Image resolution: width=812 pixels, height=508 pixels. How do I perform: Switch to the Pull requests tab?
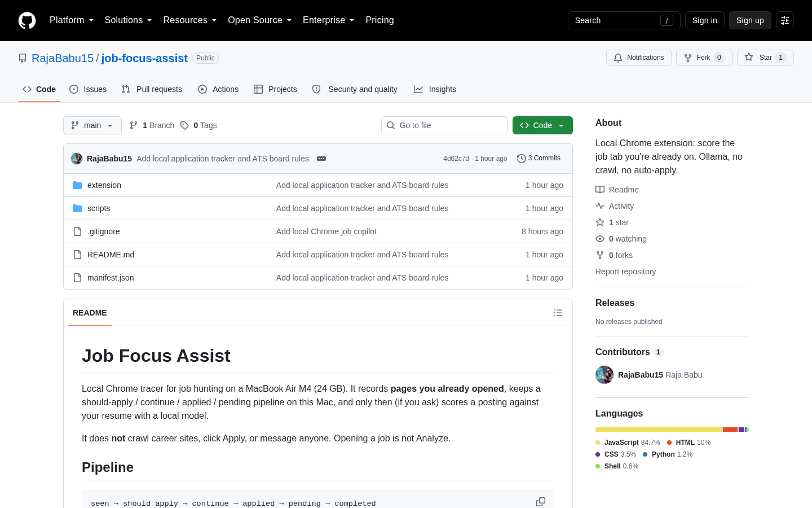coord(152,89)
